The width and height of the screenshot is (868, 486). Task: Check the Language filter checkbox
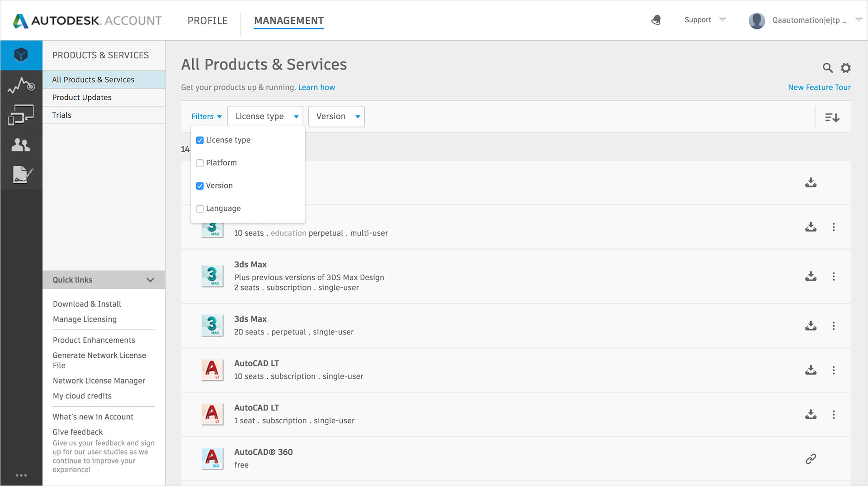pyautogui.click(x=200, y=209)
